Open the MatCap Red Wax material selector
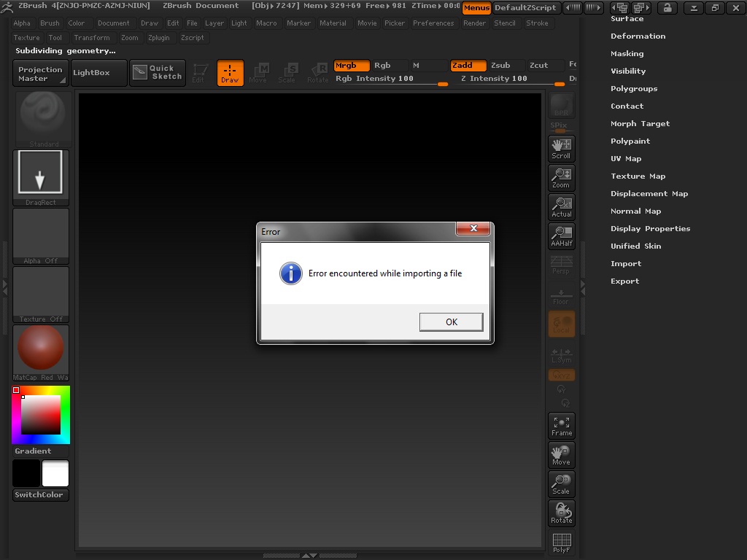Image resolution: width=747 pixels, height=560 pixels. coord(41,353)
